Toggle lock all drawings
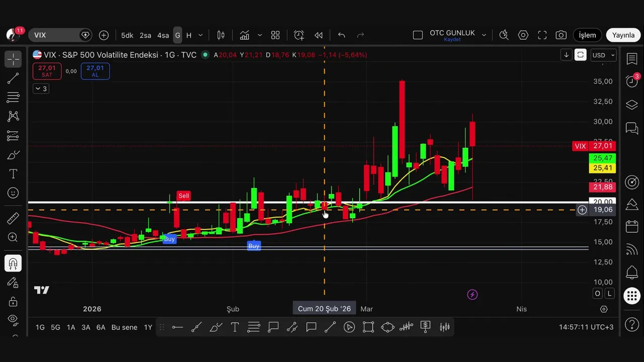 (13, 302)
